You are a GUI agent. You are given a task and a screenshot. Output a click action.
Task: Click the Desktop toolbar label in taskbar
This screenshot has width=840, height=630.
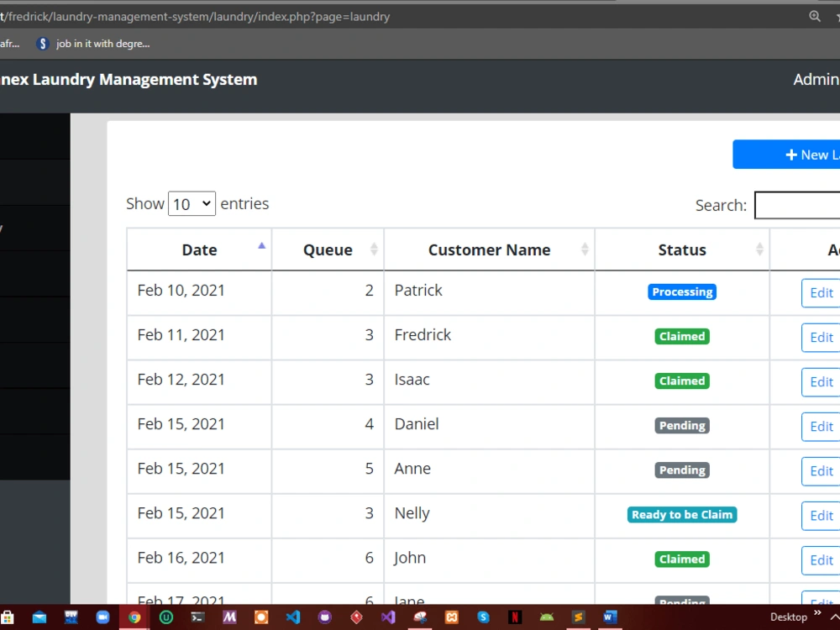tap(788, 617)
